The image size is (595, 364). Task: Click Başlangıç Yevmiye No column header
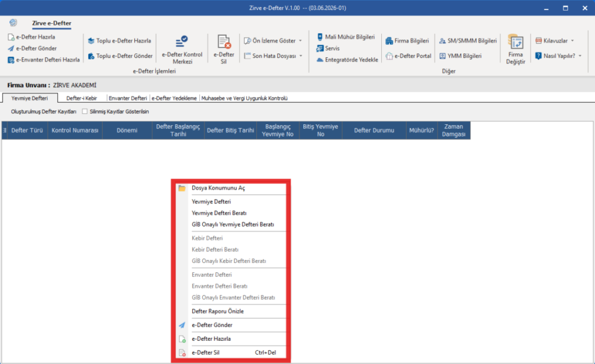pyautogui.click(x=278, y=131)
